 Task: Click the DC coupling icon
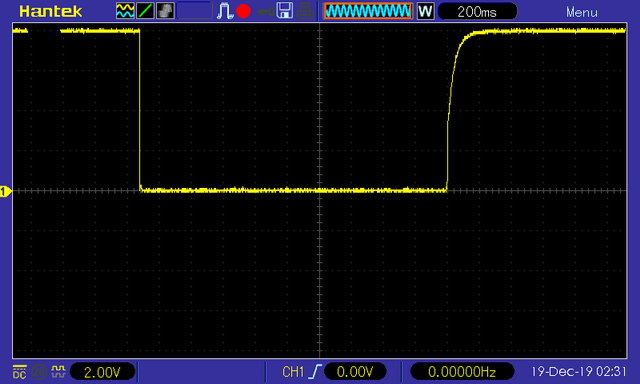(x=19, y=371)
